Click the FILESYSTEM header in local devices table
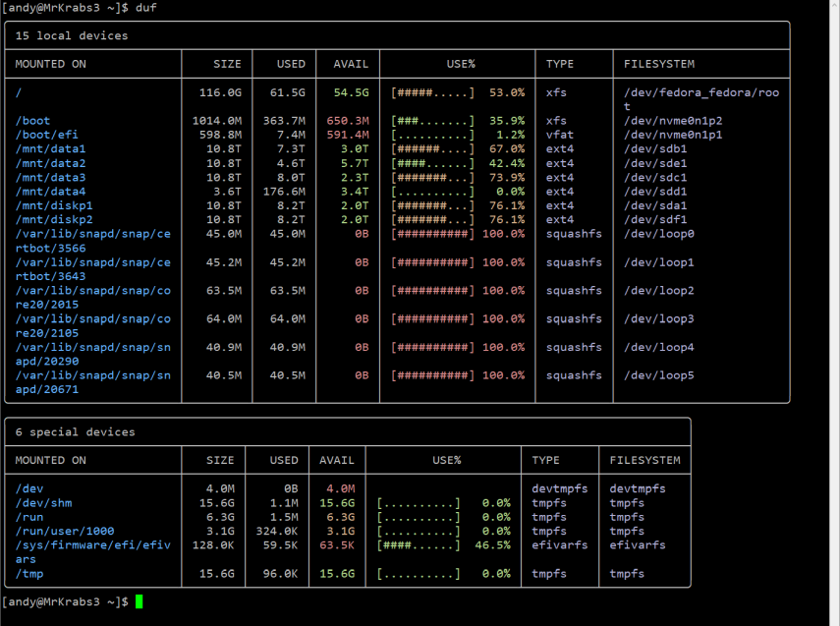The height and width of the screenshot is (626, 840). (659, 65)
